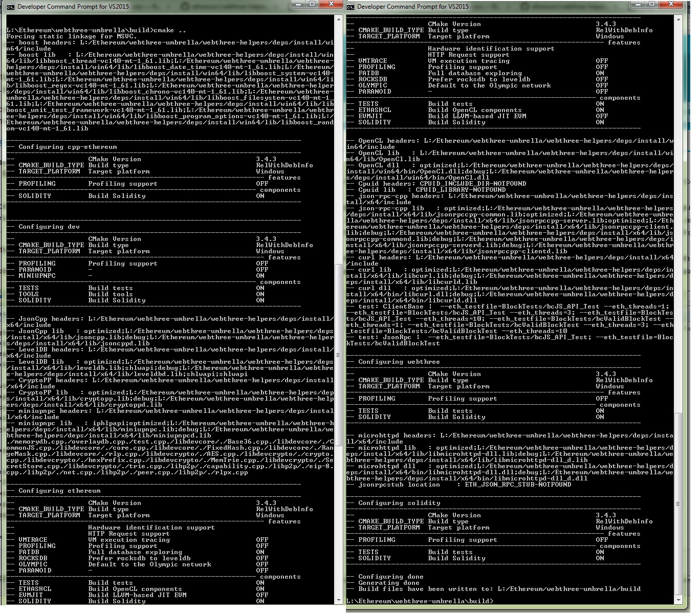Click 'Forcing static linkage for MSVC.' line

click(72, 36)
